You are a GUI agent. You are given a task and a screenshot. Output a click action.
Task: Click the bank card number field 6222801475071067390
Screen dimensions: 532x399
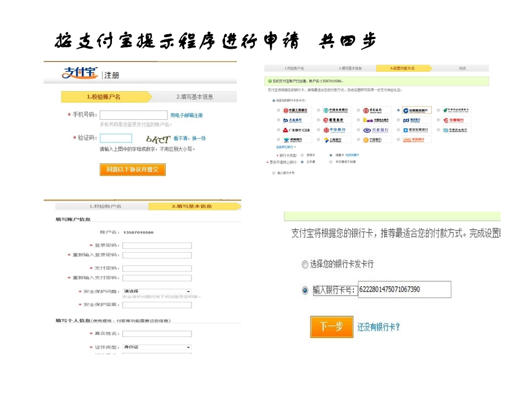point(404,289)
